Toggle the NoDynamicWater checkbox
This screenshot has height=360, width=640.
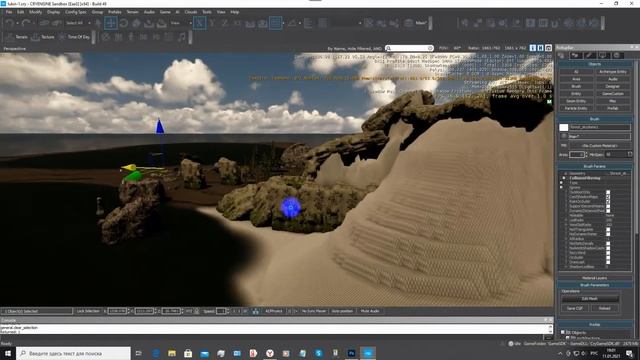point(608,234)
